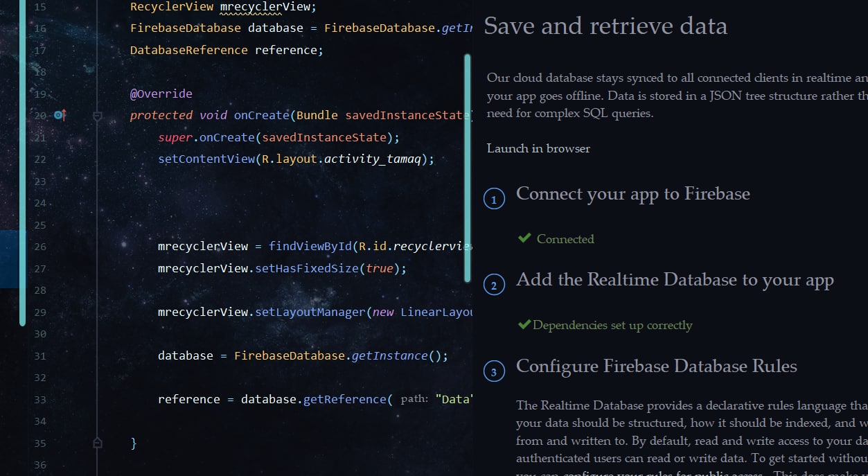
Task: Click findViewById call on line 26
Action: point(310,246)
